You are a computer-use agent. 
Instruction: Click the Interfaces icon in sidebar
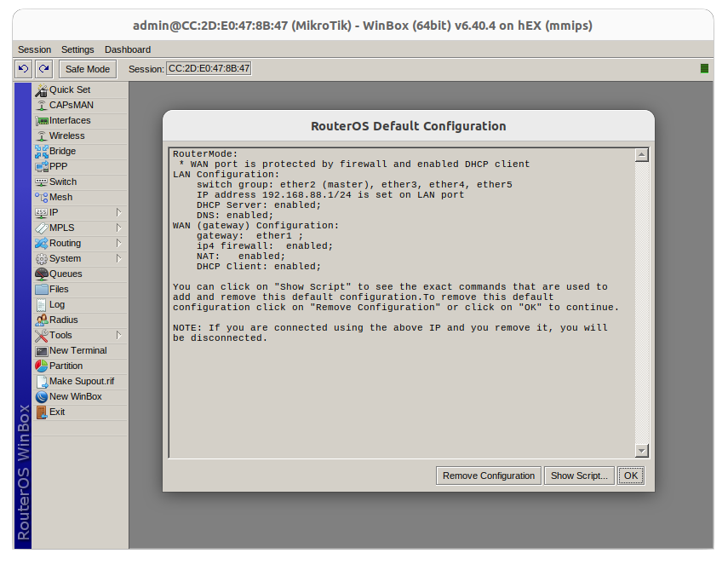(x=42, y=121)
